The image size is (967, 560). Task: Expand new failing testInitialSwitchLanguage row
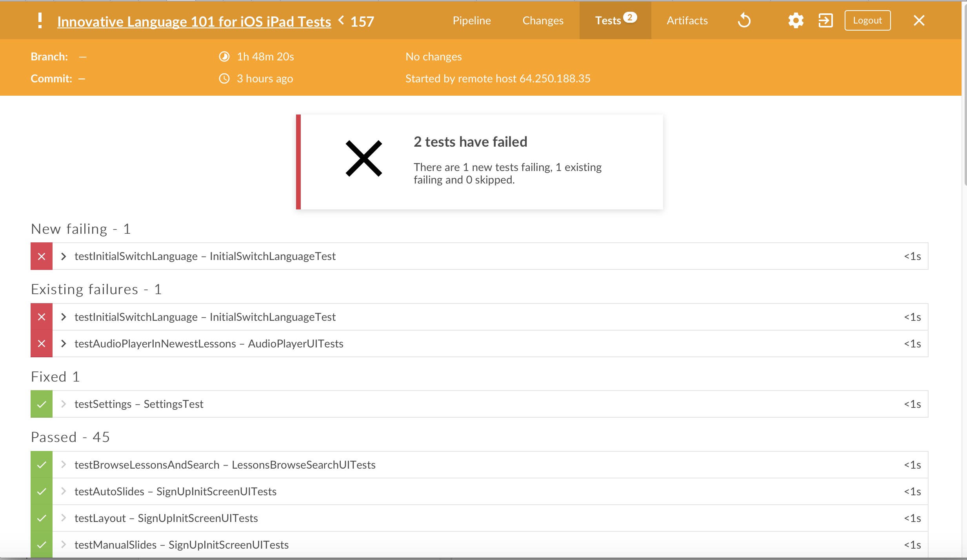pyautogui.click(x=64, y=256)
